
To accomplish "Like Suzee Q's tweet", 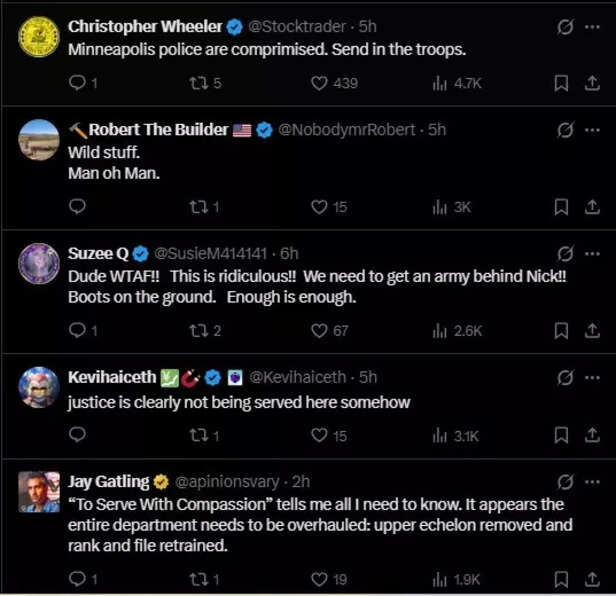I will (x=319, y=331).
